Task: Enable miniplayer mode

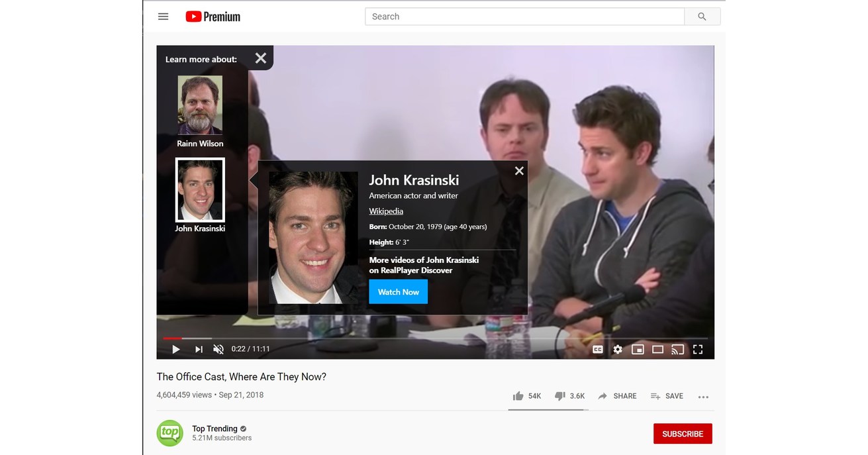Action: (x=638, y=349)
